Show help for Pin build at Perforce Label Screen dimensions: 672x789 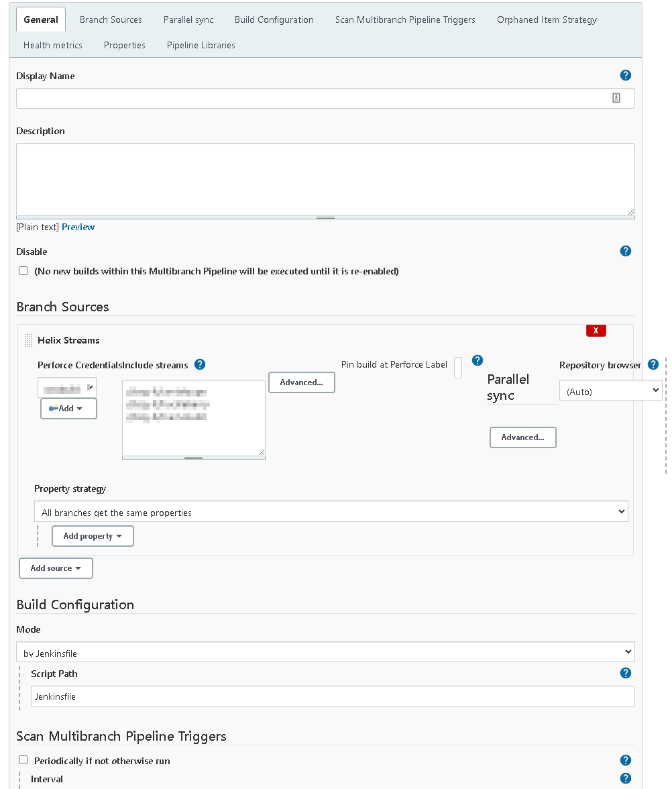tap(478, 360)
